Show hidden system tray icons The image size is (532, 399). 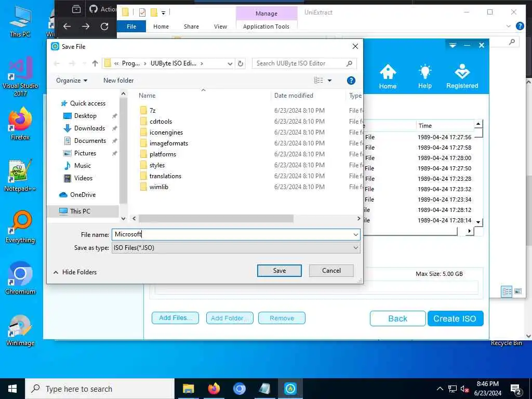440,389
